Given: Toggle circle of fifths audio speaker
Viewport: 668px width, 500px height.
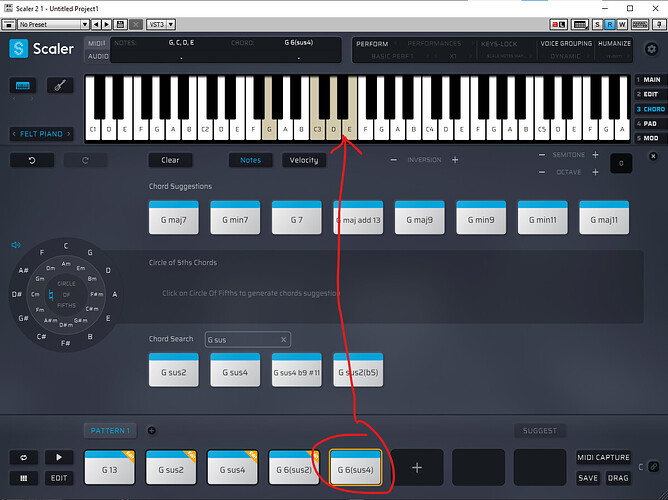Looking at the screenshot, I should click(16, 245).
